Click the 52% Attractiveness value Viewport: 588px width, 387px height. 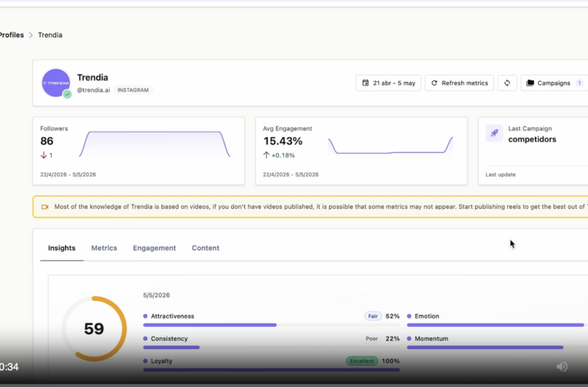point(392,317)
